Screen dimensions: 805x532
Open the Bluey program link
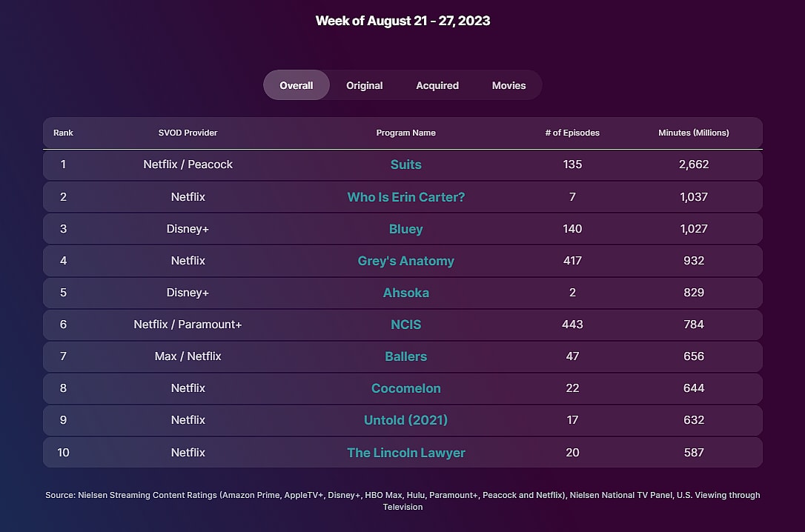pos(405,229)
